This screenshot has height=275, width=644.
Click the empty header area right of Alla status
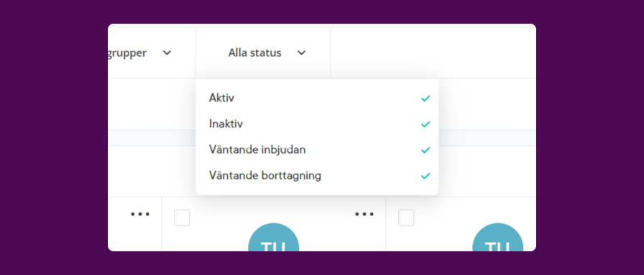[433, 53]
